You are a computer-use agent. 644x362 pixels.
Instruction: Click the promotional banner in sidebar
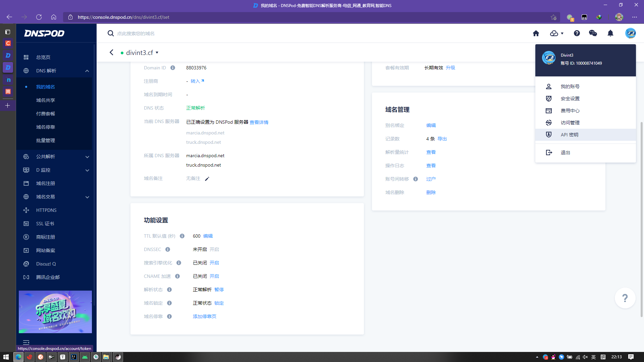(55, 312)
